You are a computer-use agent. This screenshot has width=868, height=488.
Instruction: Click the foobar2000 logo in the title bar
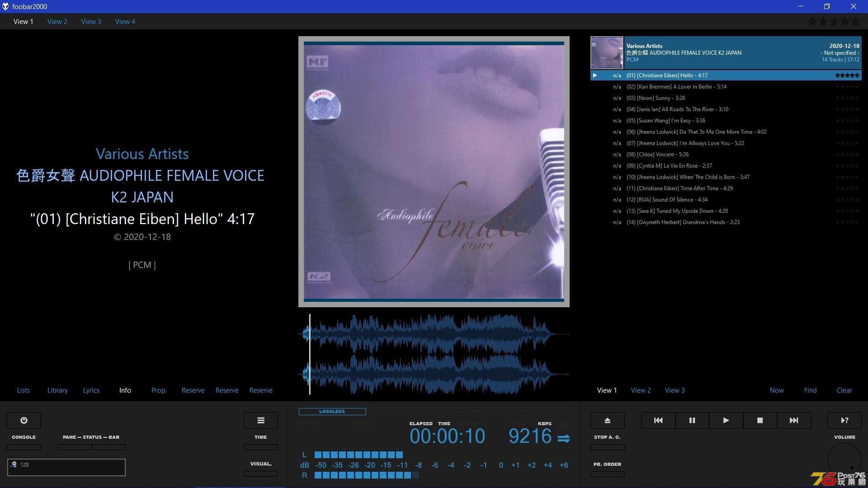tap(5, 6)
